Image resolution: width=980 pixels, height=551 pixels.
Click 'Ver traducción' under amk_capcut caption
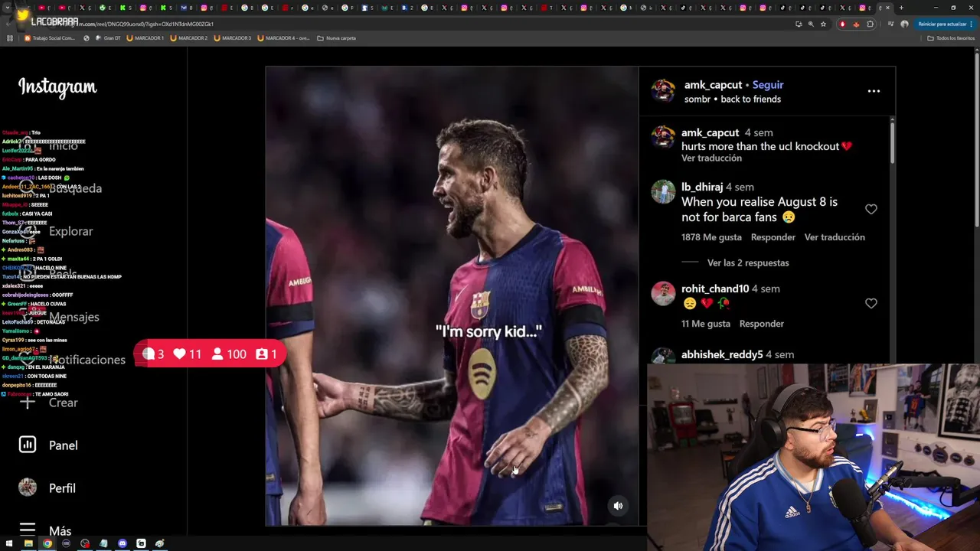(711, 158)
